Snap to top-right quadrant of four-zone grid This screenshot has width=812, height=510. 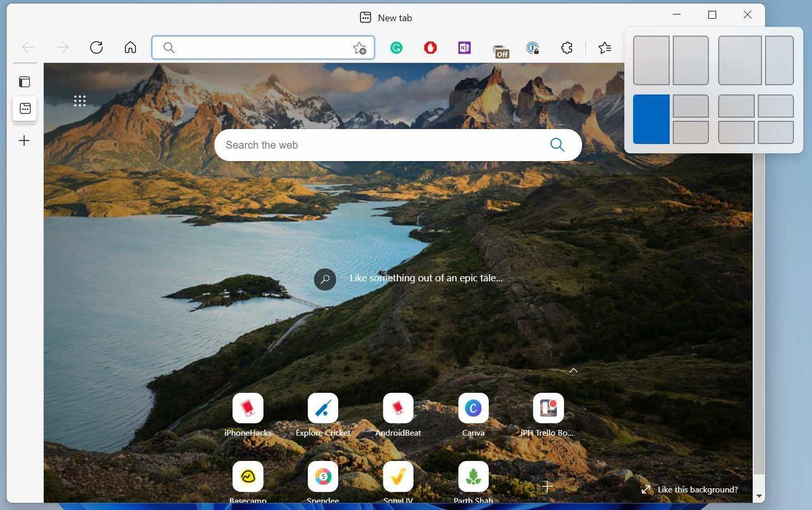click(776, 106)
